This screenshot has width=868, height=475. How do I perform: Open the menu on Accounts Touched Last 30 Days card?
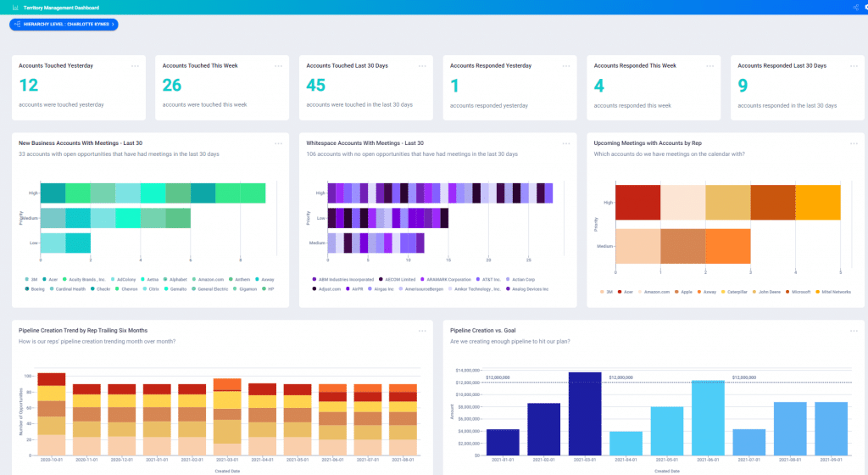pos(422,66)
